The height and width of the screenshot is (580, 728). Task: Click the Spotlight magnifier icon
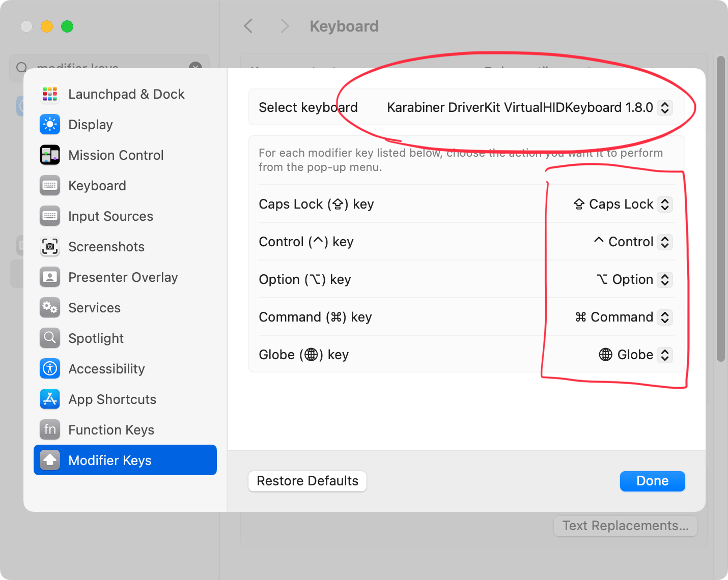[50, 338]
